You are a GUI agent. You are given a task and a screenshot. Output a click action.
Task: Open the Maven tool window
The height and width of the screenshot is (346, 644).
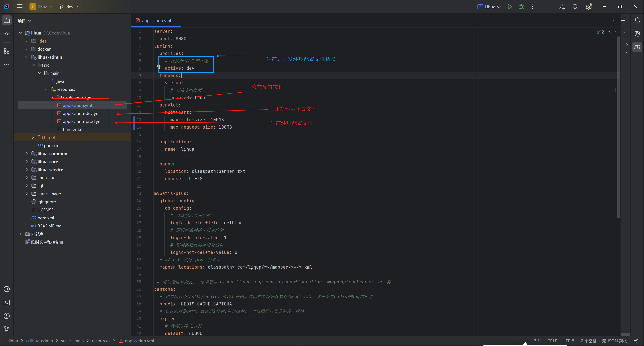coord(637,47)
